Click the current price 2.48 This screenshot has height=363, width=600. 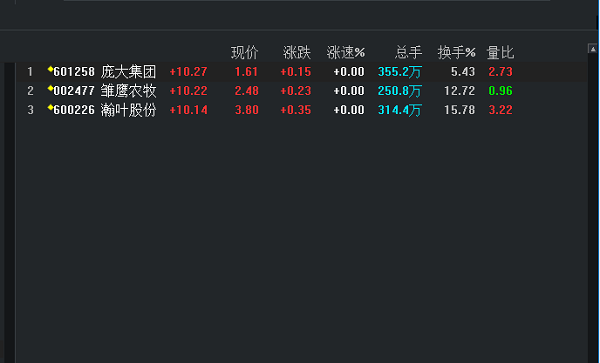pos(246,91)
